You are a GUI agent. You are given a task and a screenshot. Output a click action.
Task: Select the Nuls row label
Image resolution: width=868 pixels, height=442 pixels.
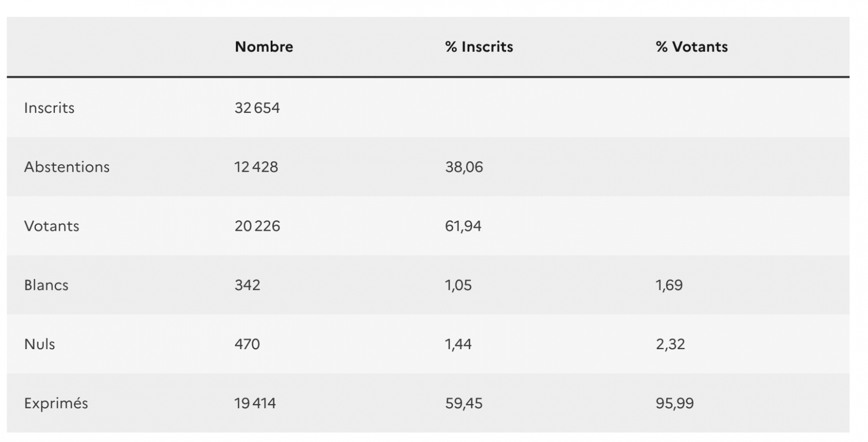[40, 344]
